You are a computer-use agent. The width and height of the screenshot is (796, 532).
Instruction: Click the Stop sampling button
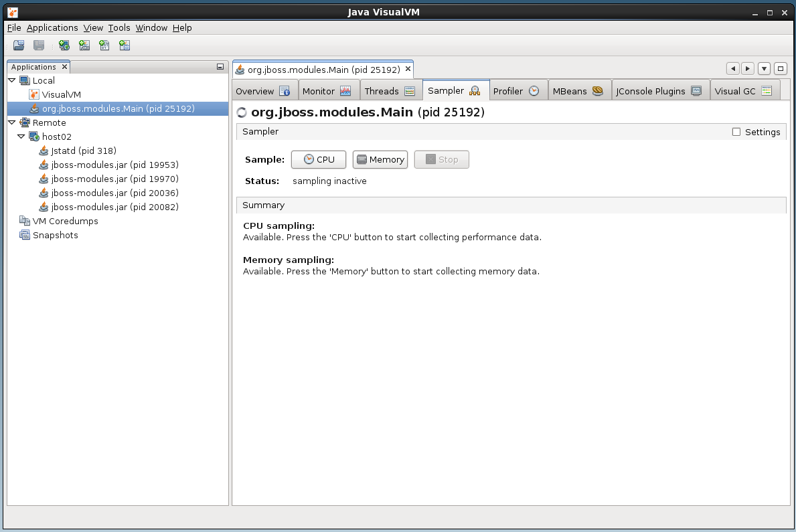pos(441,159)
